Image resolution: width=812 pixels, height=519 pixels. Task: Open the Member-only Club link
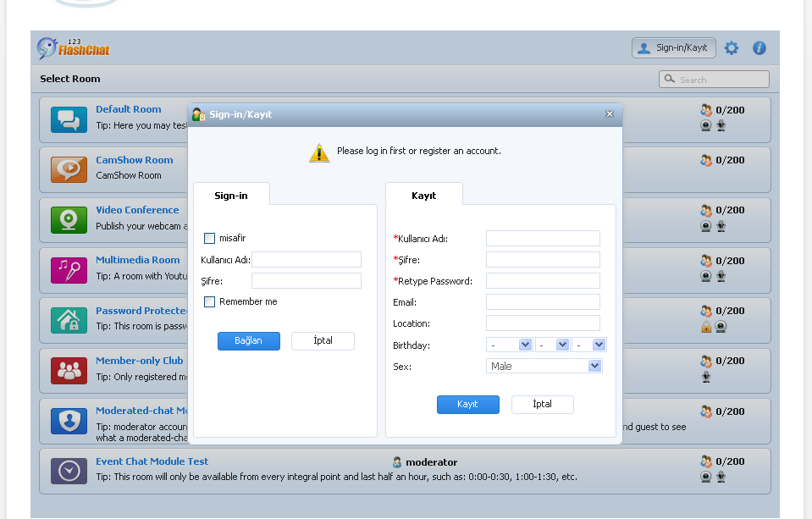coord(140,361)
